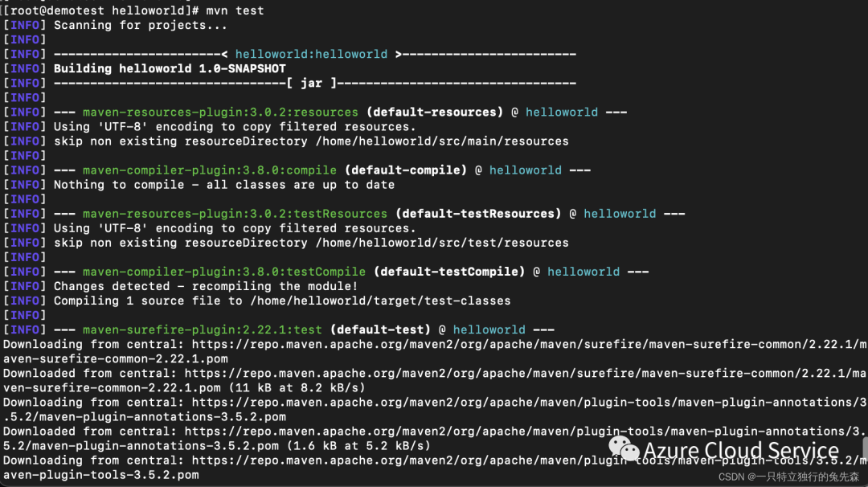Click 'maven-resources-plugin:3.0.2:testResources' text
This screenshot has height=487, width=868.
click(x=235, y=214)
